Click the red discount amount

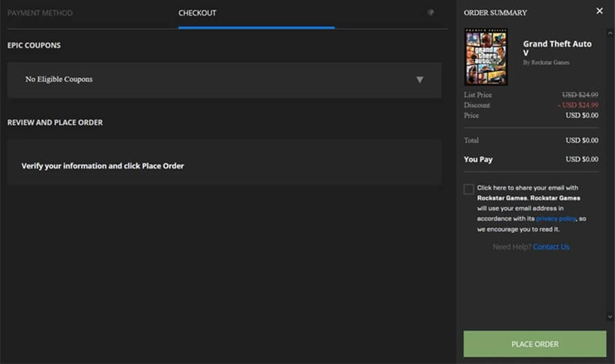(578, 105)
